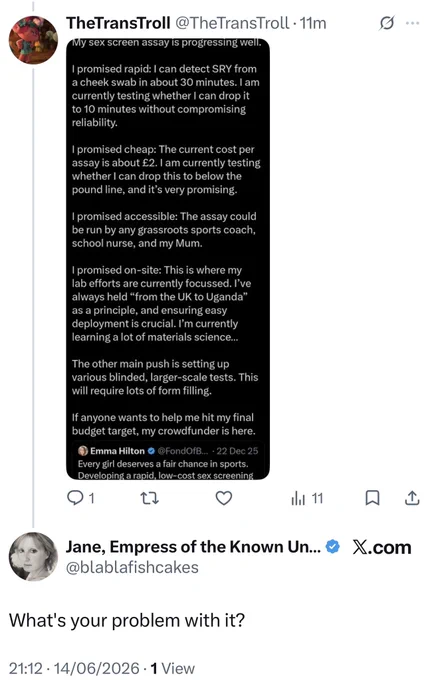Open the three-dot more options menu
The height and width of the screenshot is (680, 424).
[x=412, y=23]
